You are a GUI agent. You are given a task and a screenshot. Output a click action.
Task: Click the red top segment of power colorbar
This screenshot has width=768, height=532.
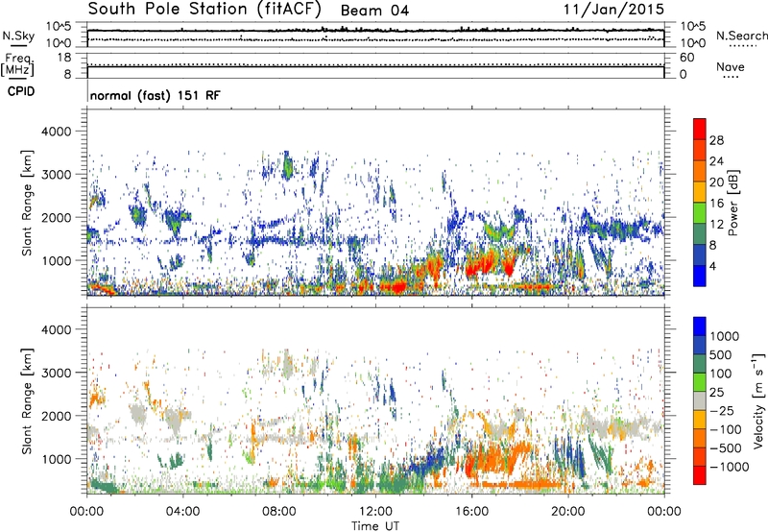tap(700, 129)
